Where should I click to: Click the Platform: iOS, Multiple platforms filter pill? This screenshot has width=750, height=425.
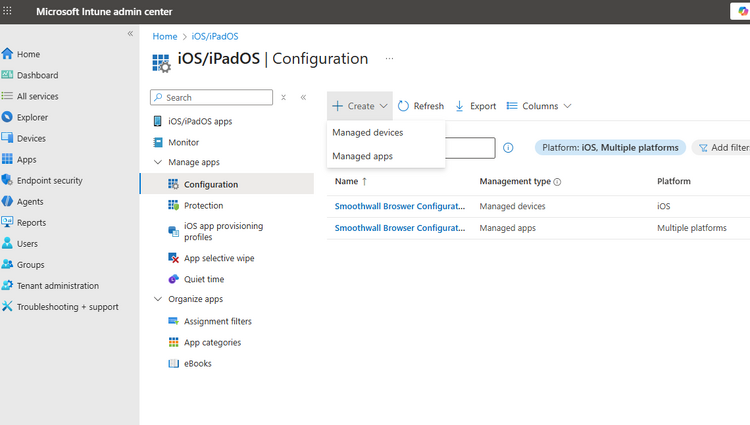pyautogui.click(x=610, y=148)
